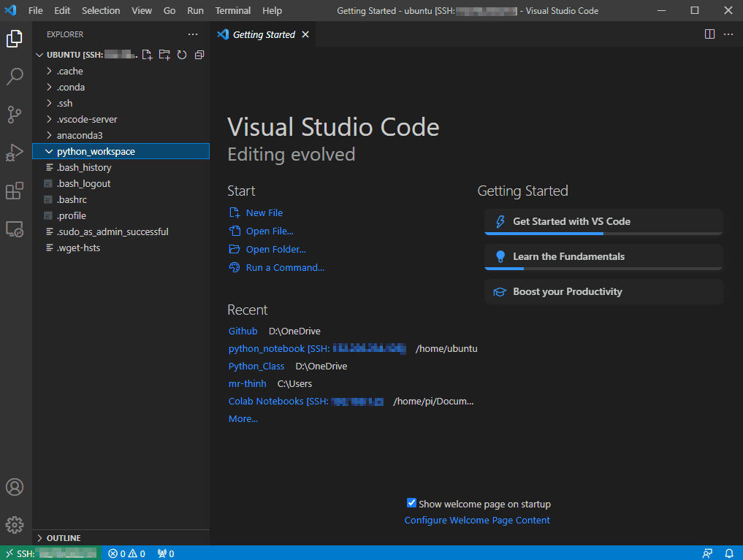Close the Getting Started tab
743x560 pixels.
(305, 34)
